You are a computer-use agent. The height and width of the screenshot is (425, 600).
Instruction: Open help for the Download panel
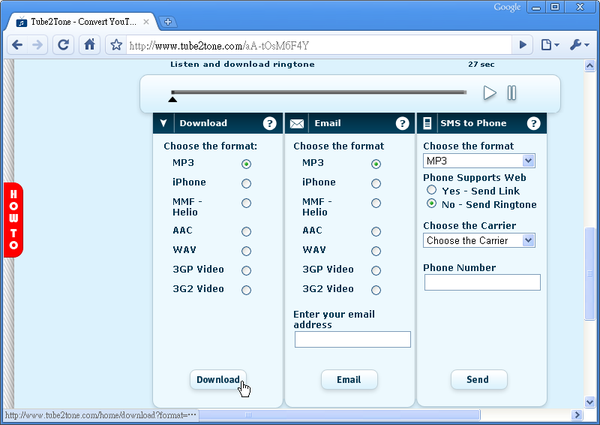coord(269,123)
